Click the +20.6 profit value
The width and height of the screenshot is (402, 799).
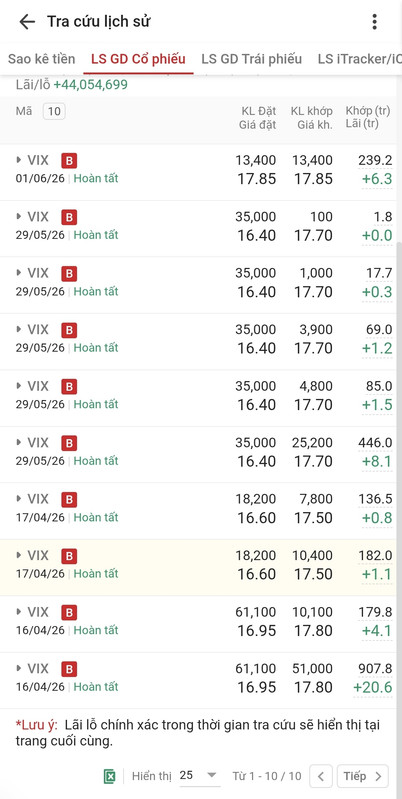click(x=373, y=687)
